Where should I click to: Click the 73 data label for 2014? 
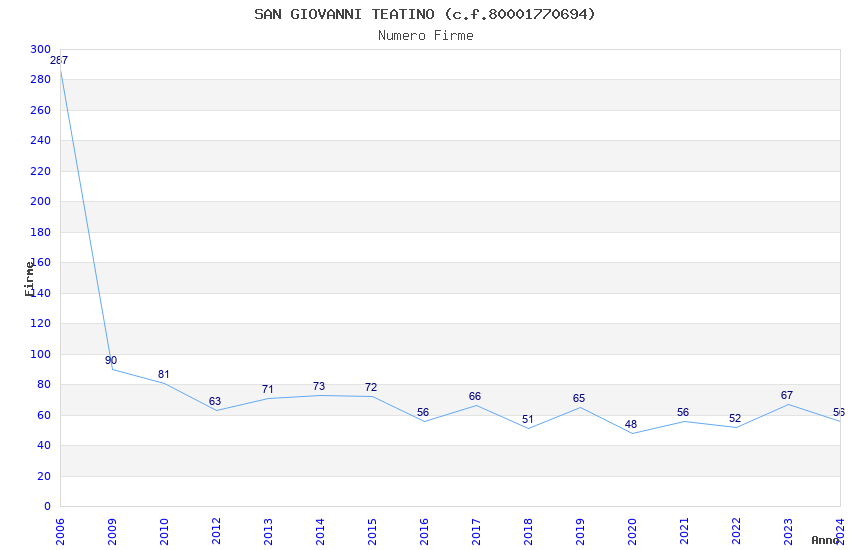(x=319, y=386)
